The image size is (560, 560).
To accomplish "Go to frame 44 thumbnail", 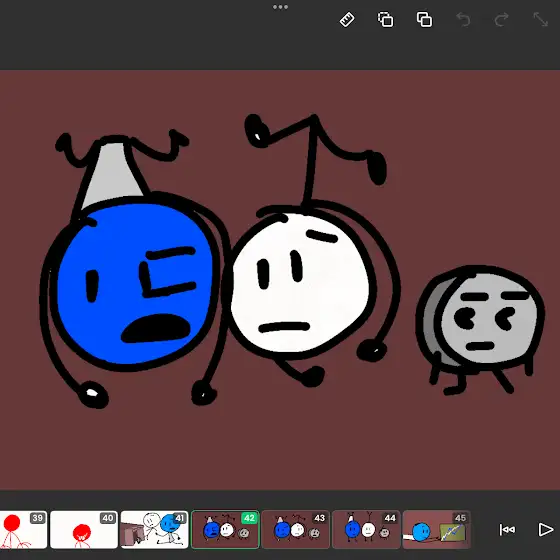I will pos(366,530).
